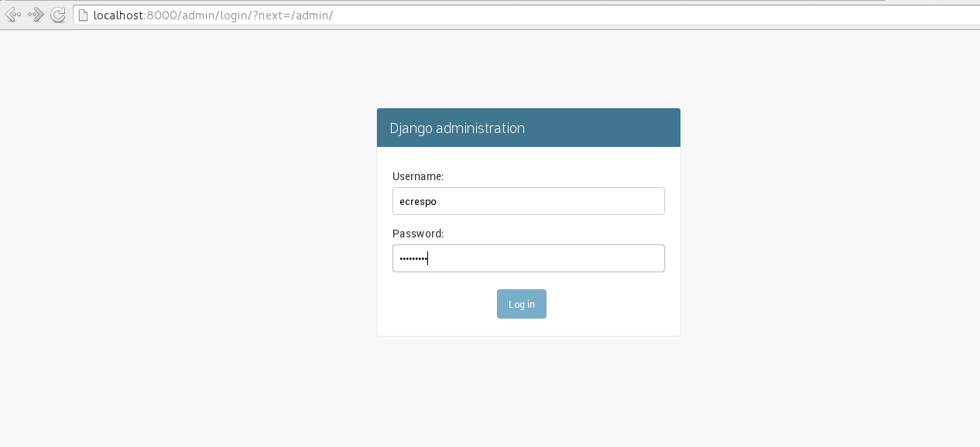The width and height of the screenshot is (980, 447).
Task: Click into the Password input field
Action: 528,258
